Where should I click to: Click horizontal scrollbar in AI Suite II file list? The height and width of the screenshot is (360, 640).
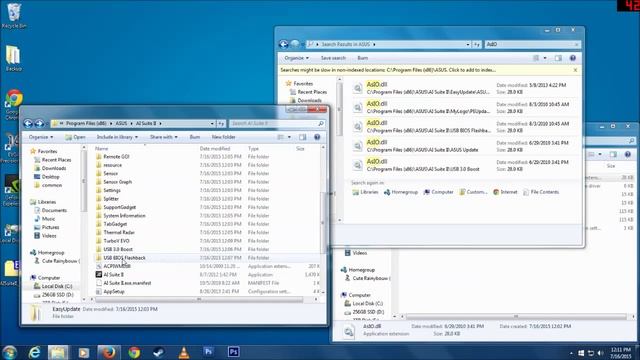199,300
